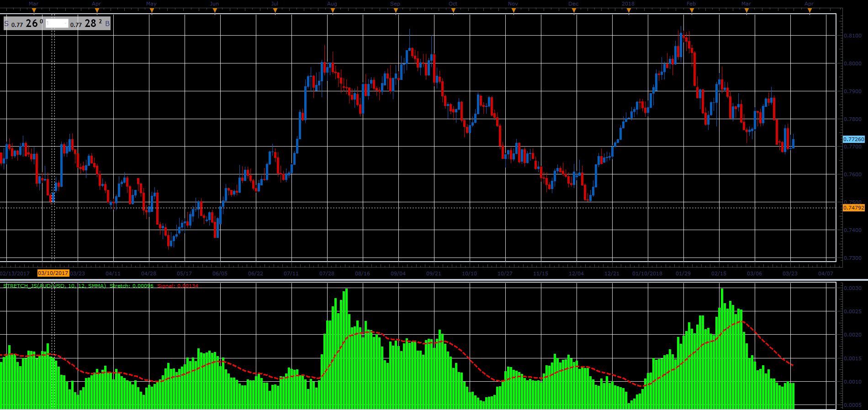Click the Nov month marker triangle
The height and width of the screenshot is (410, 868).
tap(513, 11)
